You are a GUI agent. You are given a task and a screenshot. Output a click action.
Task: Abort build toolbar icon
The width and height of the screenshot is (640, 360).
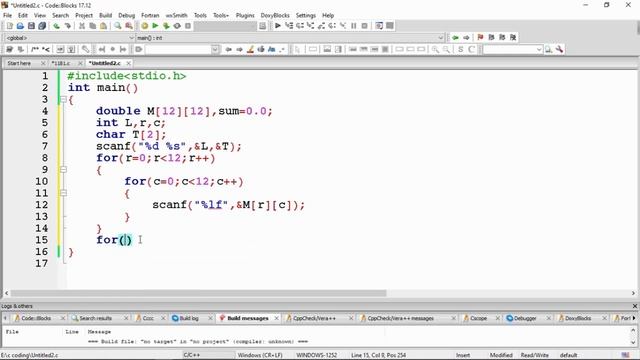pos(188,26)
